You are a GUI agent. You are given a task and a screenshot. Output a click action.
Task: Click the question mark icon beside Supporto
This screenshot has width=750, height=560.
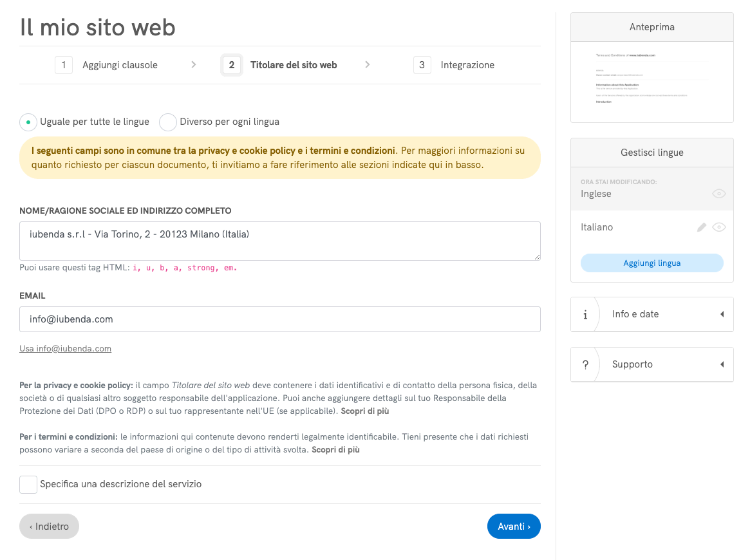pyautogui.click(x=585, y=364)
